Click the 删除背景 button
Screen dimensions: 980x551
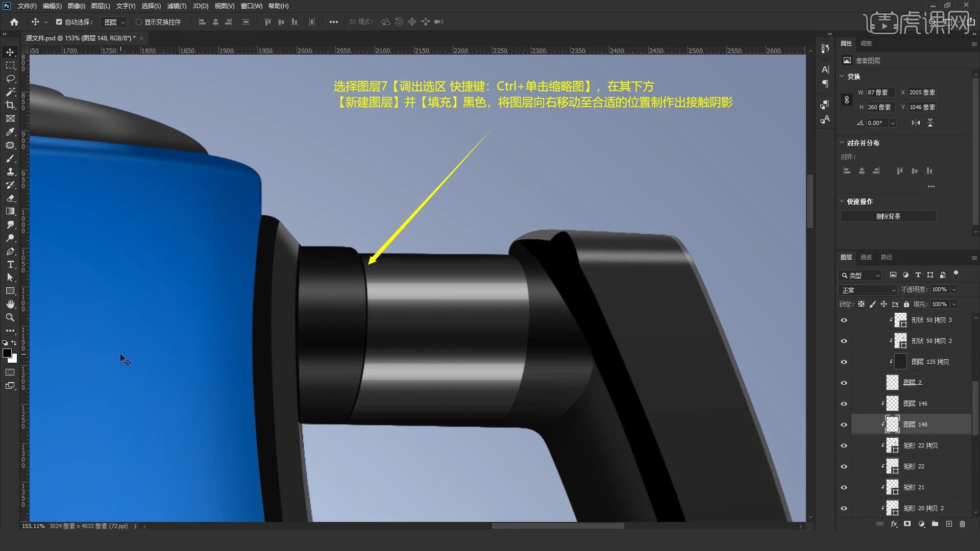(x=888, y=216)
